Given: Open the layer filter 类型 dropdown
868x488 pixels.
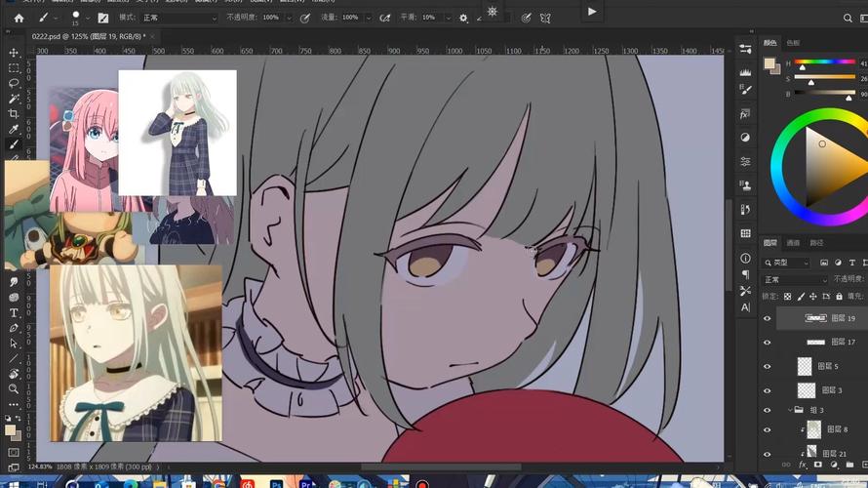Looking at the screenshot, I should point(787,263).
